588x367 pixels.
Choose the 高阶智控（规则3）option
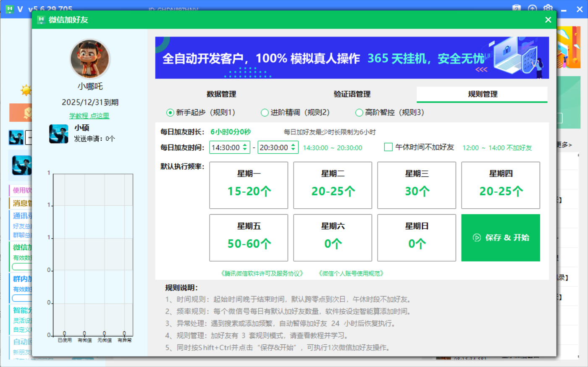click(359, 113)
